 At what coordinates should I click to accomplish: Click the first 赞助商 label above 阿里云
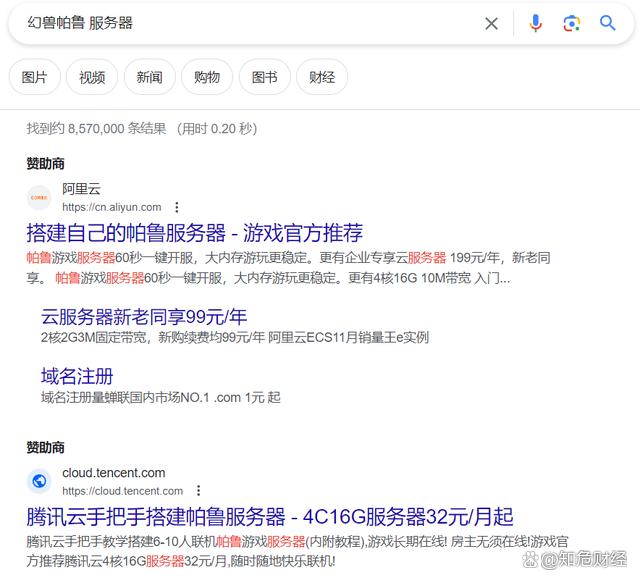coord(45,163)
